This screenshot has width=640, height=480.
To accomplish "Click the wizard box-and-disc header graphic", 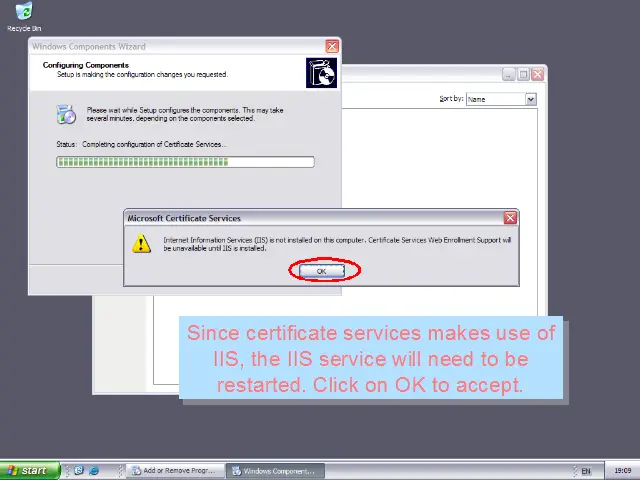I will tap(322, 73).
